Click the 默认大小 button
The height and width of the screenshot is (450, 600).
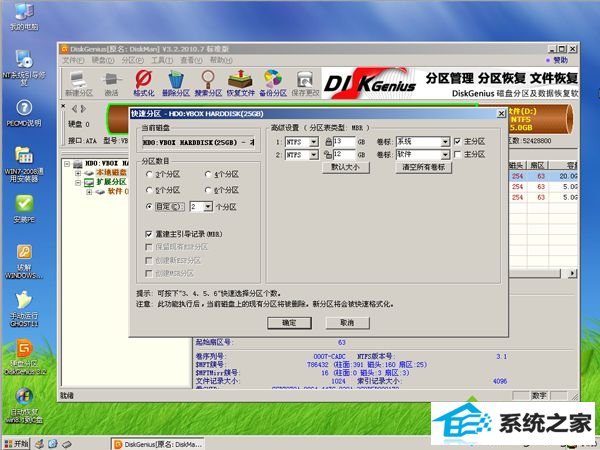pos(346,167)
